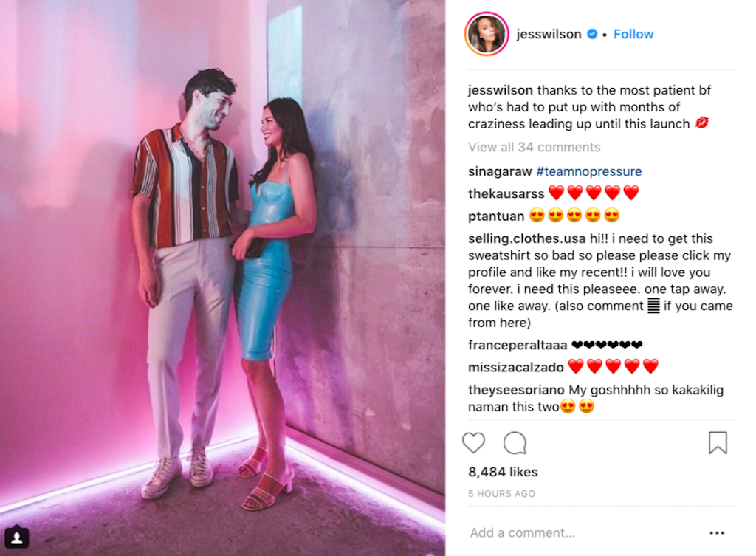Click the blue verified badge
756x556 pixels.
click(x=593, y=34)
